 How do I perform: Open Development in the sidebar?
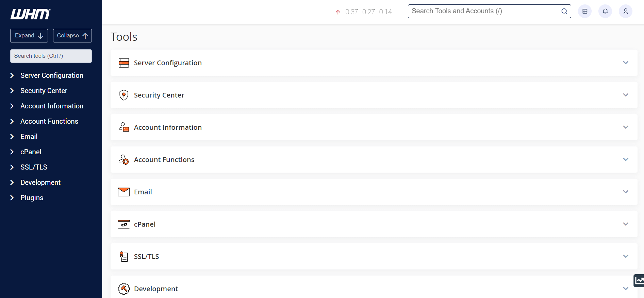[x=40, y=182]
